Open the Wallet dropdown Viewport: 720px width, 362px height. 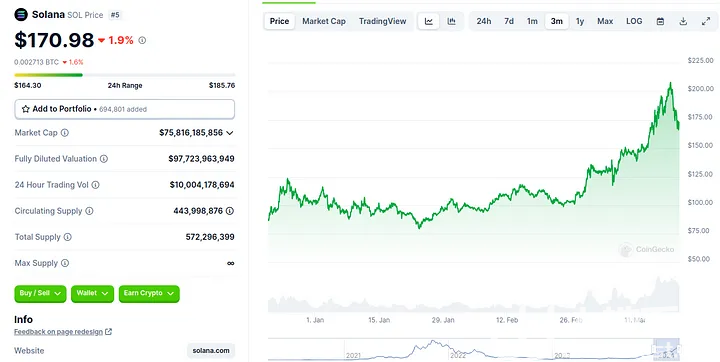pos(92,294)
